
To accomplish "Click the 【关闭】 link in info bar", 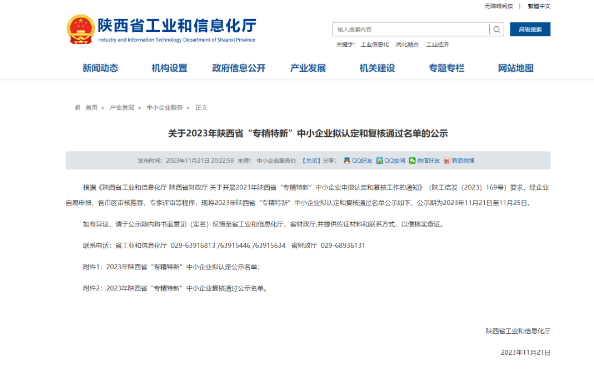I will (x=311, y=160).
